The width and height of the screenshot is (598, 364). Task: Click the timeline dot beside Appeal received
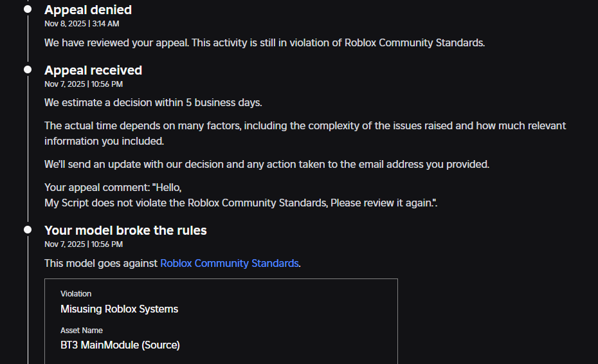pos(28,69)
